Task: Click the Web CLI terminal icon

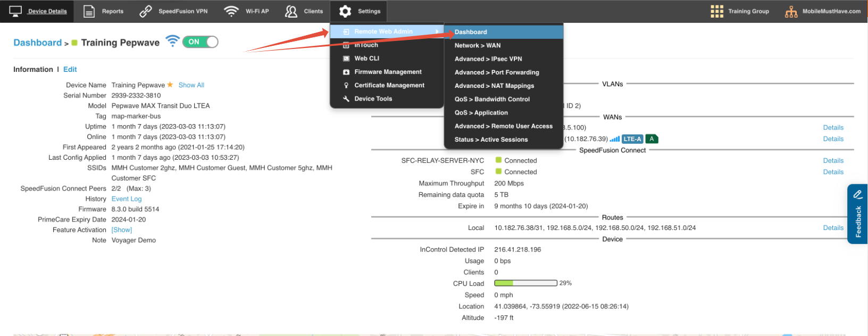Action: coord(346,59)
